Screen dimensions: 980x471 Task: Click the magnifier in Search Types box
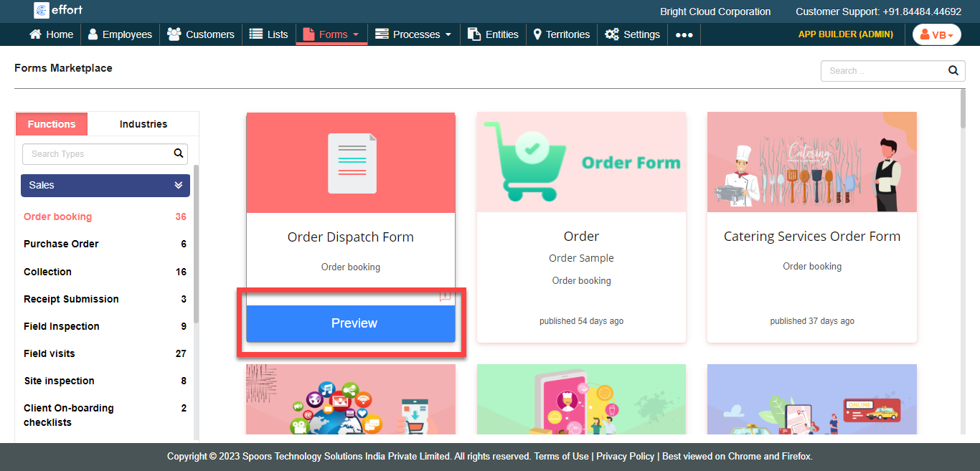[x=179, y=153]
